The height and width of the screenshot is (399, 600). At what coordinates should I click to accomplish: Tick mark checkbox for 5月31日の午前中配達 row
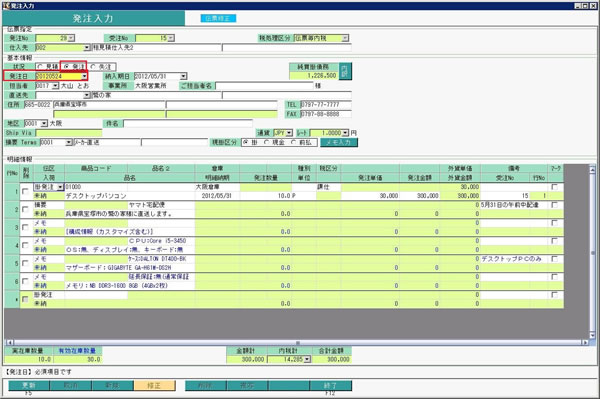coord(554,205)
